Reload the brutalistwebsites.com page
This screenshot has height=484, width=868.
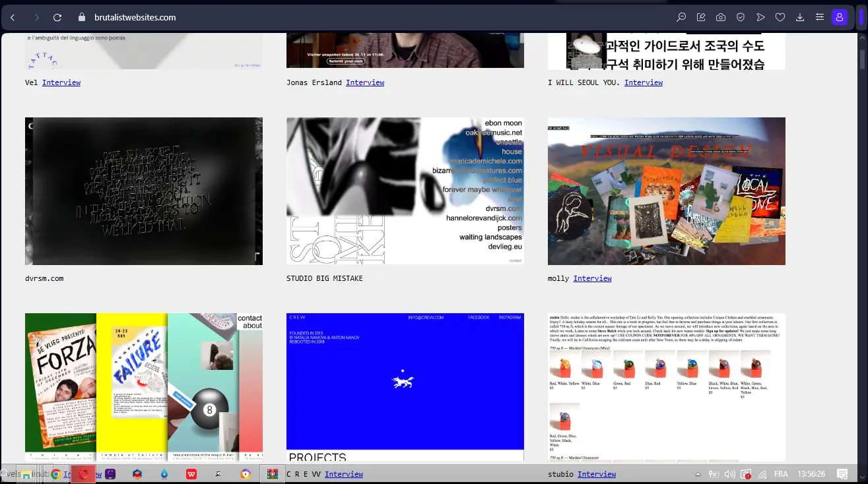pyautogui.click(x=57, y=17)
